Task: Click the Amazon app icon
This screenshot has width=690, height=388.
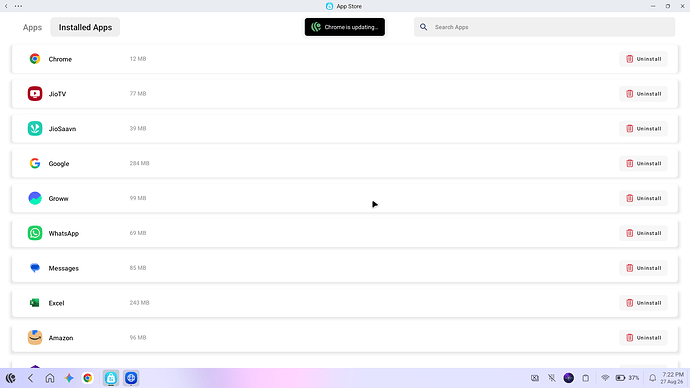Action: 35,337
